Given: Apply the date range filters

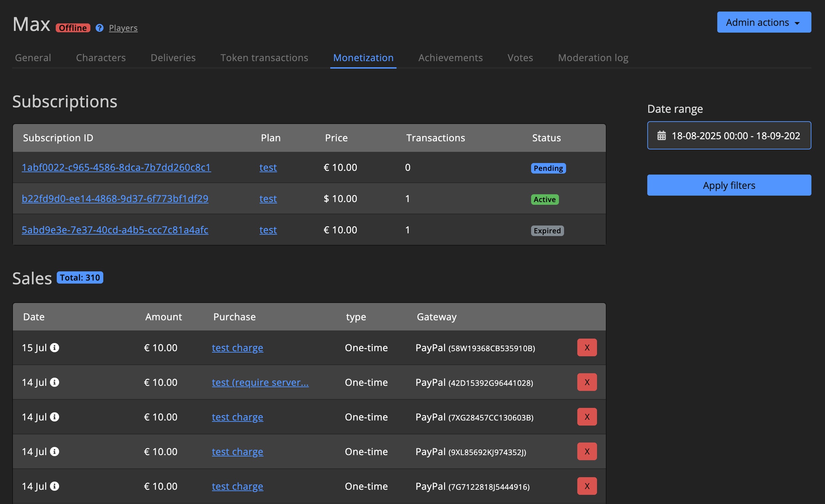Looking at the screenshot, I should point(729,185).
